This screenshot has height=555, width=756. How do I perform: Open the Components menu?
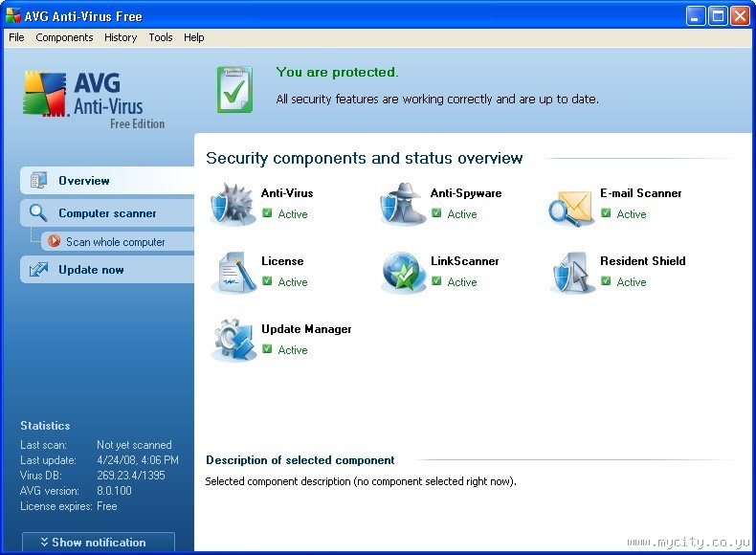pos(64,37)
